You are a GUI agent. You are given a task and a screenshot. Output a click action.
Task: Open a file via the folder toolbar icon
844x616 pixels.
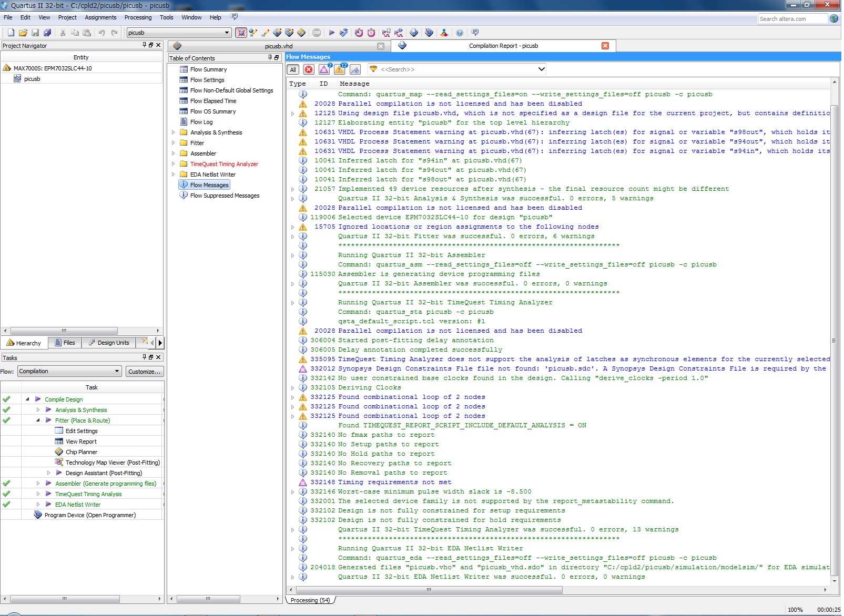[x=23, y=33]
